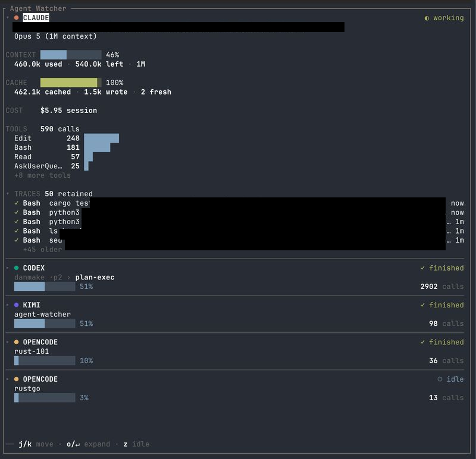Select the CODEX agent name
The height and width of the screenshot is (459, 476).
[34, 268]
